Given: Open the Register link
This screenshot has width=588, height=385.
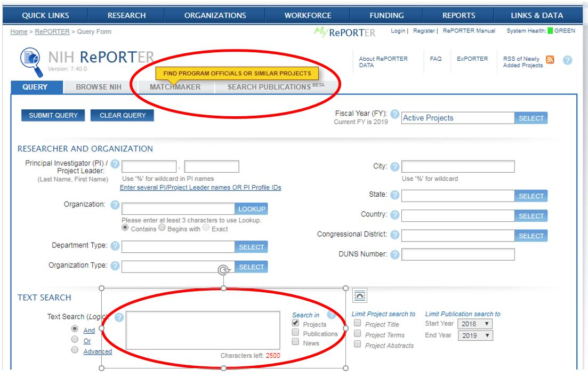Looking at the screenshot, I should click(x=424, y=31).
